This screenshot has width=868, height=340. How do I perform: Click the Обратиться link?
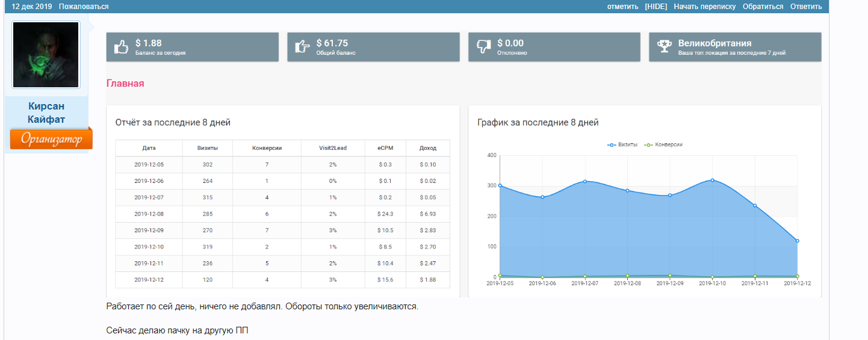pos(763,7)
